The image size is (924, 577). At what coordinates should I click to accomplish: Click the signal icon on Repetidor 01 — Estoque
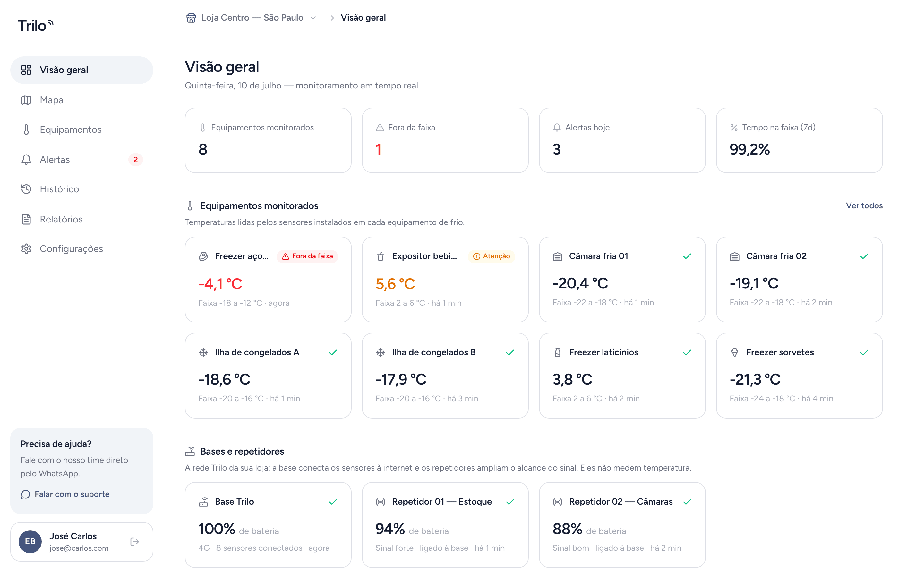click(380, 501)
